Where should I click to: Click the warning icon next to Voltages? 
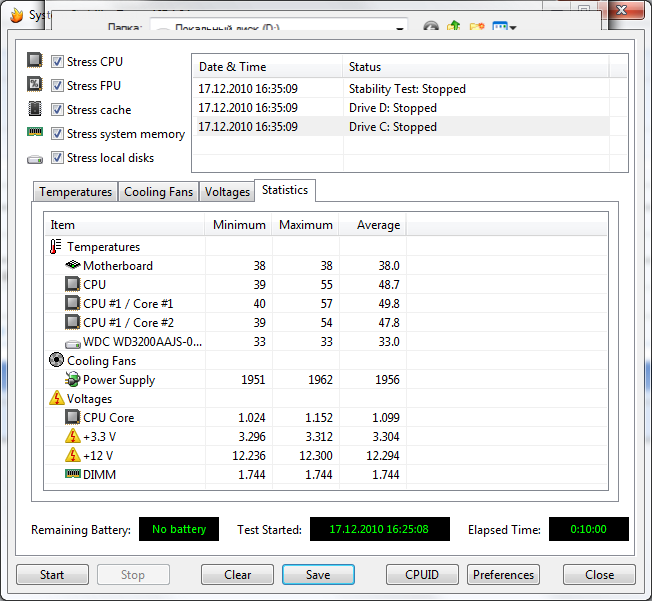(57, 398)
